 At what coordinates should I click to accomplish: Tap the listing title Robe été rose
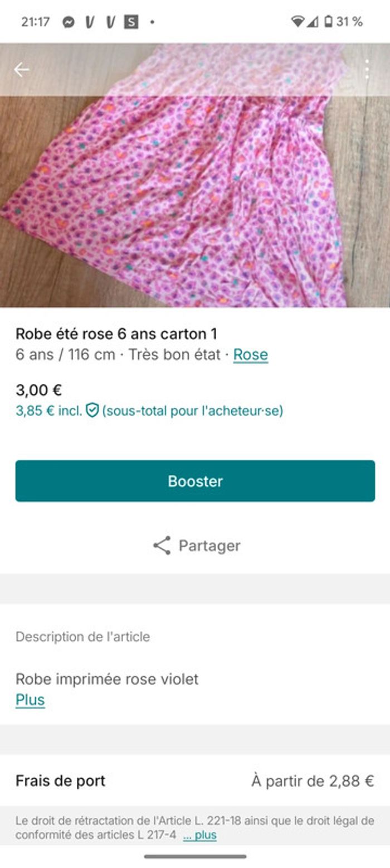(x=118, y=332)
